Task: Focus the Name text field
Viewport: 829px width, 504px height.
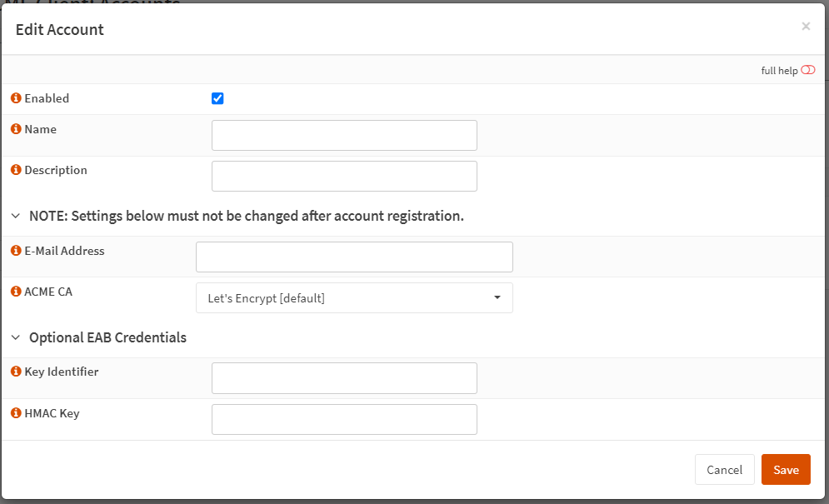Action: pos(344,135)
